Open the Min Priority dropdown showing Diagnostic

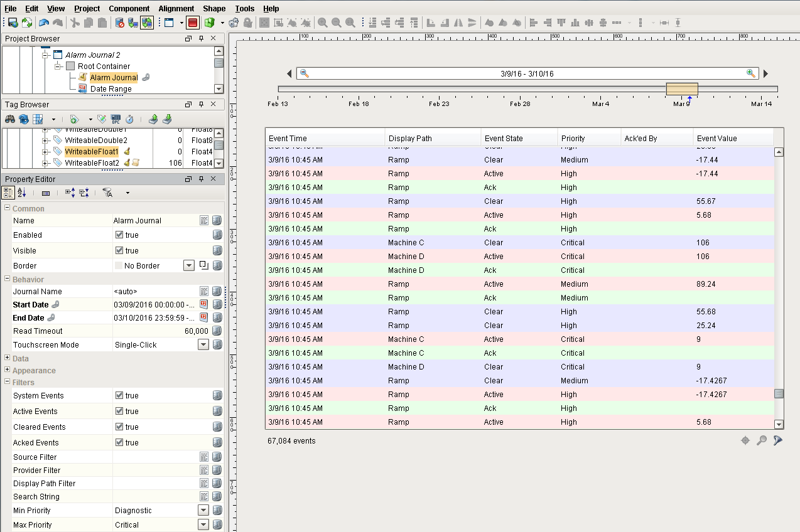click(x=203, y=510)
